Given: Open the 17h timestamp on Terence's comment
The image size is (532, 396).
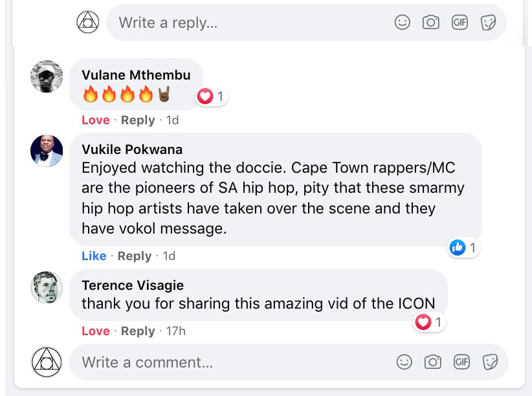Looking at the screenshot, I should coord(175,331).
